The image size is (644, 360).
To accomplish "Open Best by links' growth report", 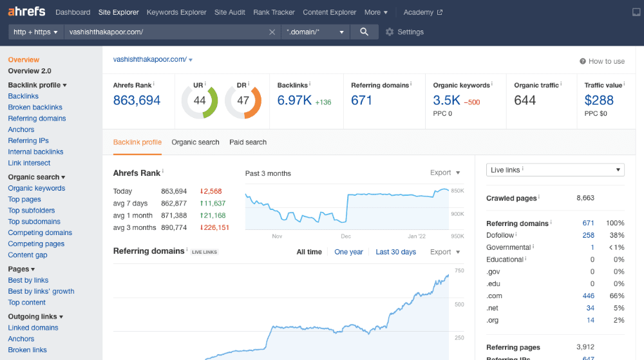I will pyautogui.click(x=41, y=291).
